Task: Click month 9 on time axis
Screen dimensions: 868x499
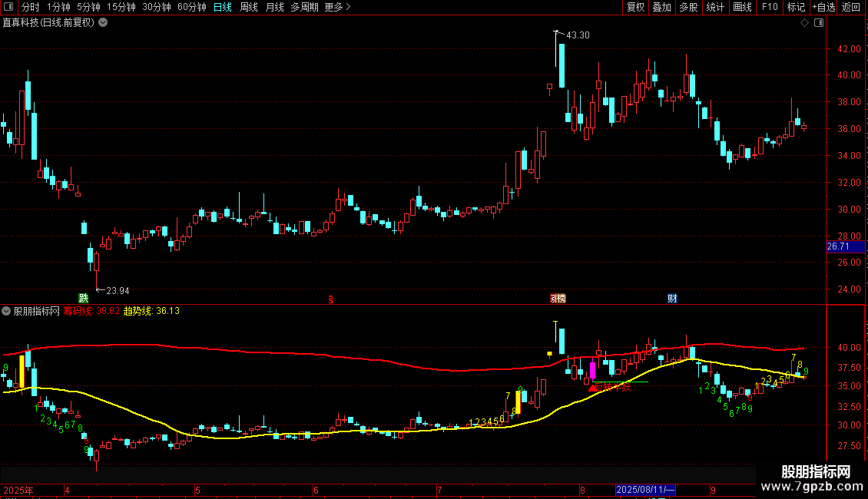Action: [714, 490]
